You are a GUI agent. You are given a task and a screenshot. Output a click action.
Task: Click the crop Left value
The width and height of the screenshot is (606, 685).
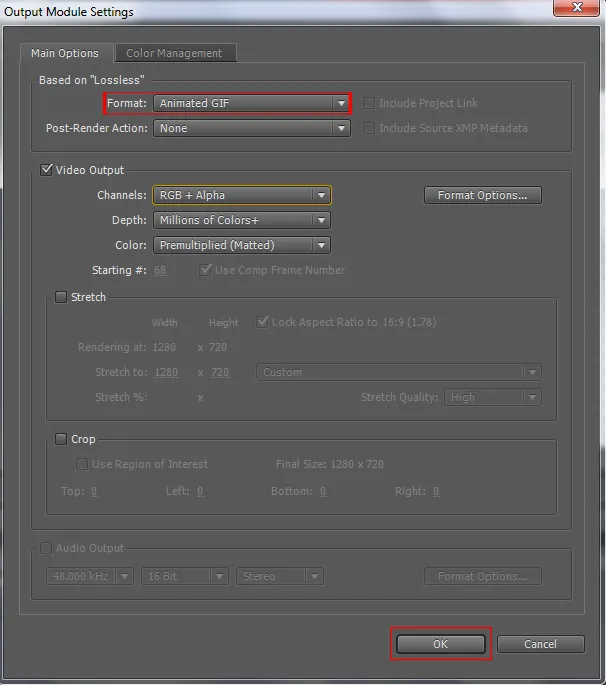200,491
